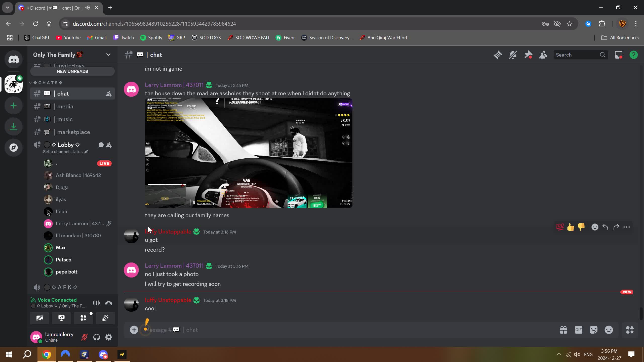Show the Member List
The height and width of the screenshot is (362, 644).
point(543,55)
